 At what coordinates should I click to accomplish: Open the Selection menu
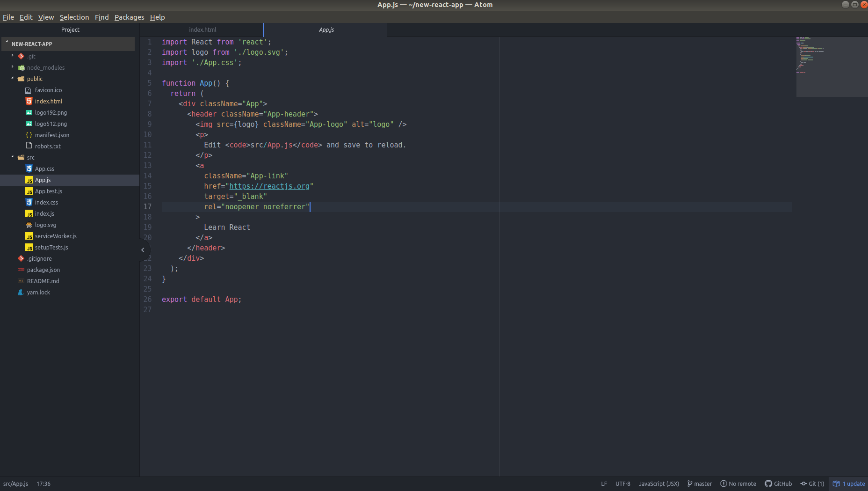click(x=74, y=17)
